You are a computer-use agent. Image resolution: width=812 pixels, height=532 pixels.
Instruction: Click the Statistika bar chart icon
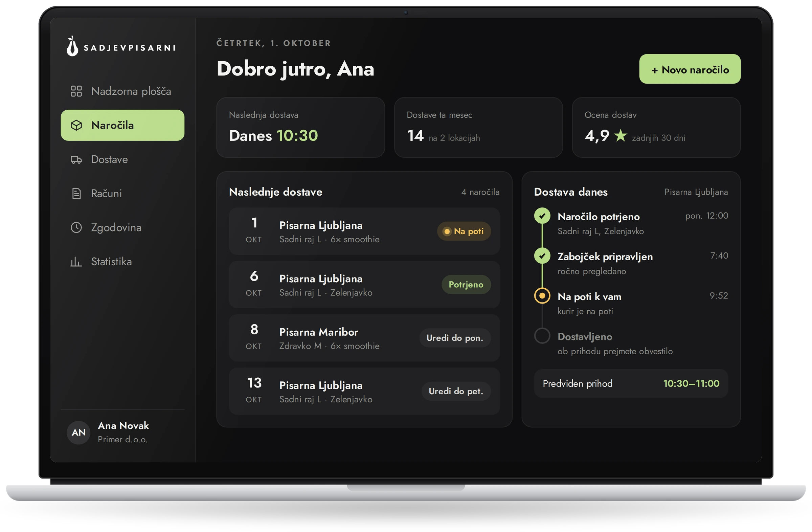tap(76, 262)
